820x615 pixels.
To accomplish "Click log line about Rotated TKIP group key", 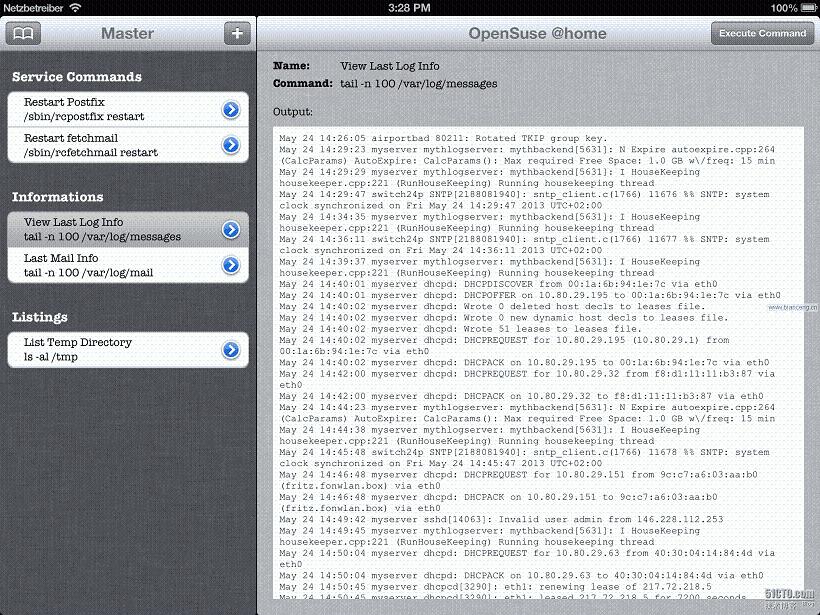I will tap(443, 139).
